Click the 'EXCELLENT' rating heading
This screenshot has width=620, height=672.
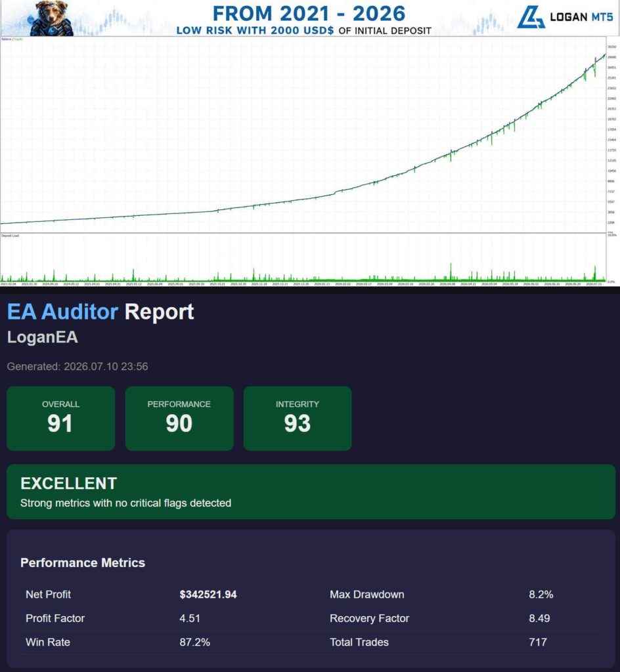(68, 484)
